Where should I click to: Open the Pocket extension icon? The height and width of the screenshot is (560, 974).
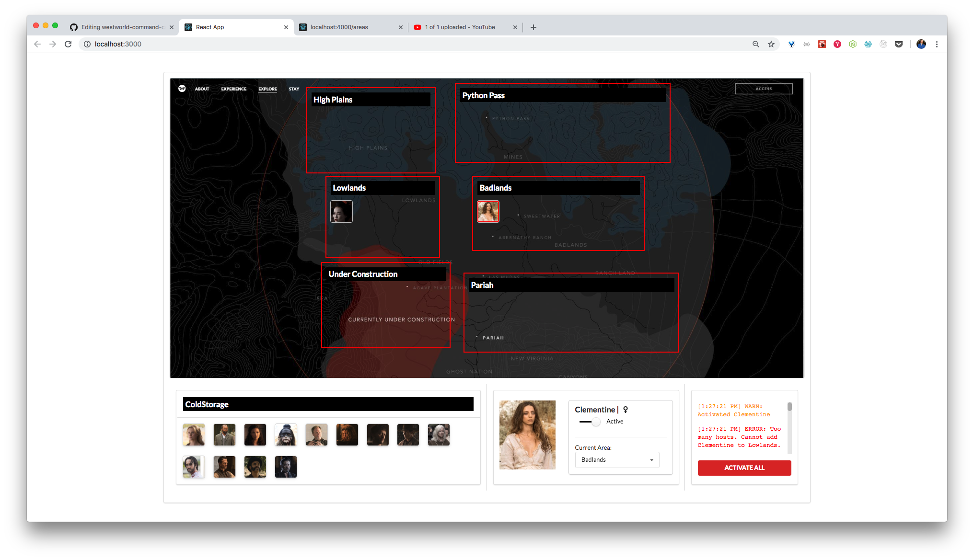(x=899, y=44)
